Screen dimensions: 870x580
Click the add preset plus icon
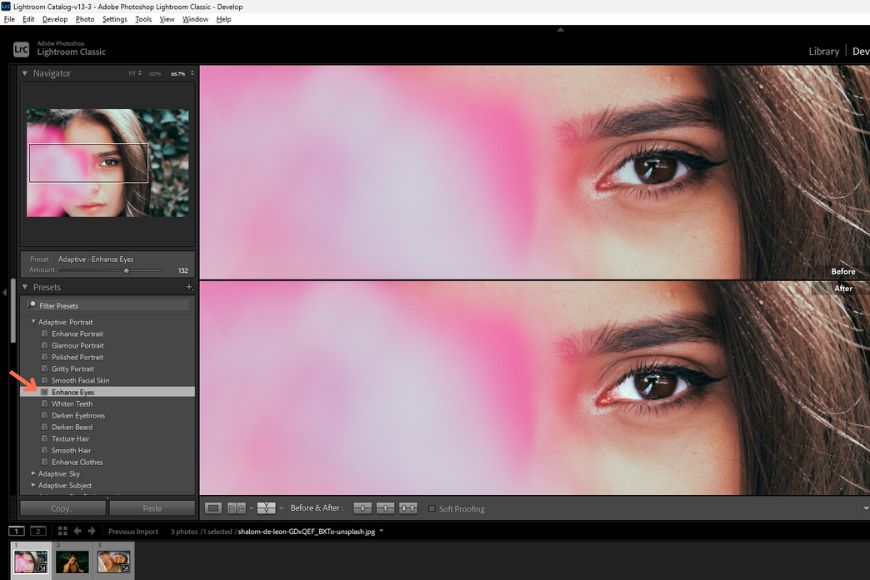tap(189, 287)
